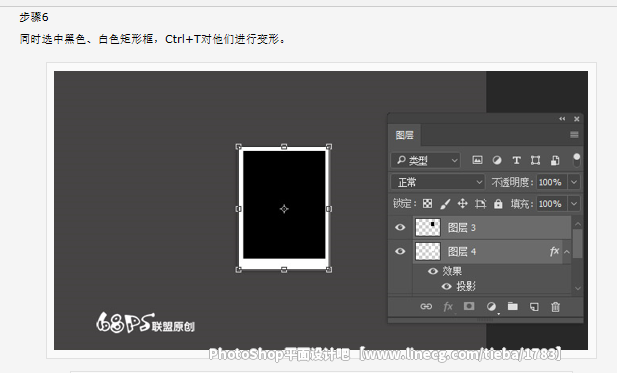The height and width of the screenshot is (373, 617).
Task: Click the top-right corner transform handle
Action: point(329,147)
